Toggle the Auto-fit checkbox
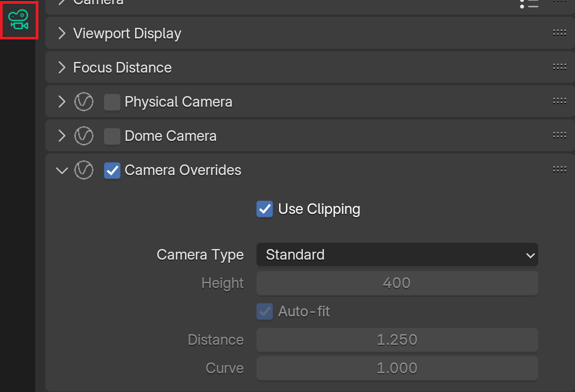Screen dimensions: 575x392 [264, 311]
